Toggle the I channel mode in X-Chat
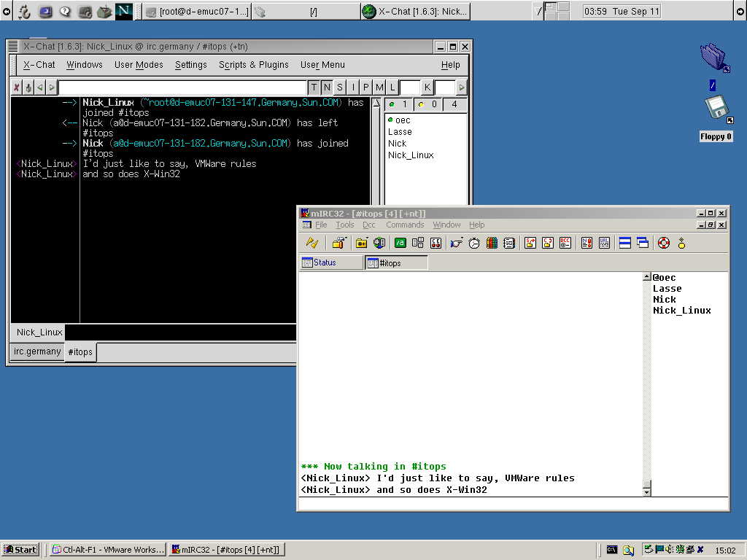 [353, 87]
